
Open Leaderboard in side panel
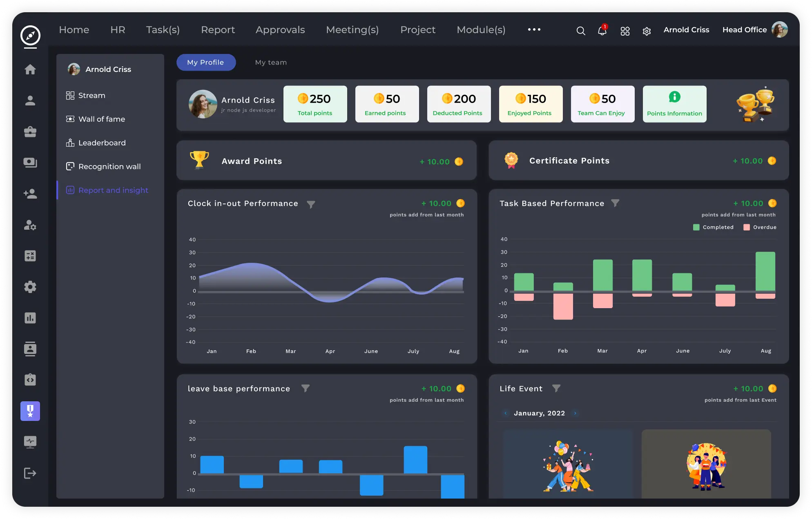coord(102,143)
